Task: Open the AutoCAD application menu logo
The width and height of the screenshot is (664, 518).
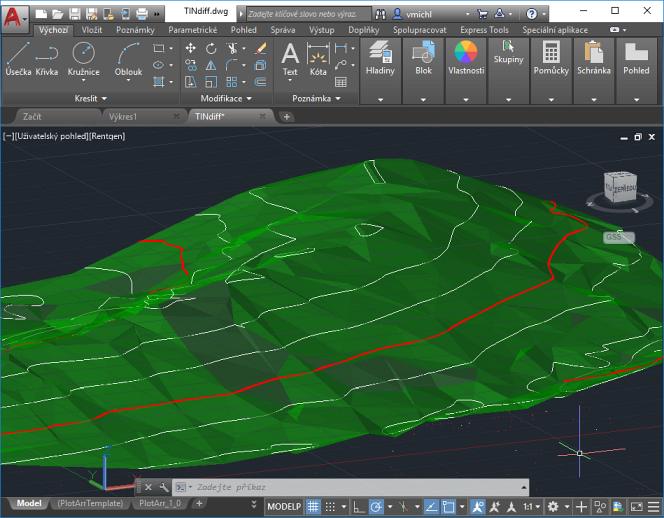Action: [13, 15]
